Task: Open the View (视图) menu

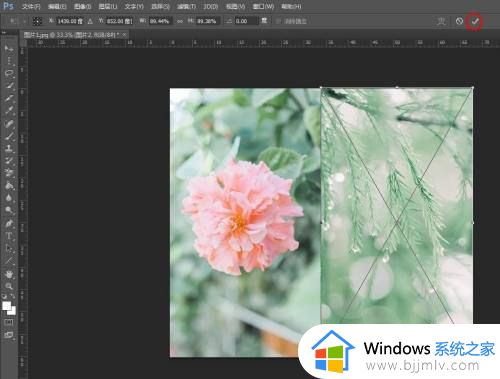Action: [x=235, y=6]
